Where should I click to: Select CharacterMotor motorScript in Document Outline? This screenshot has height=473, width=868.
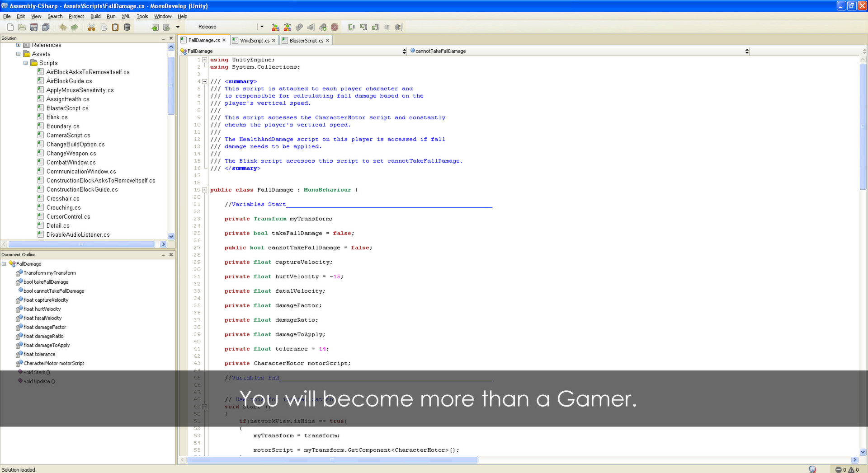(54, 363)
